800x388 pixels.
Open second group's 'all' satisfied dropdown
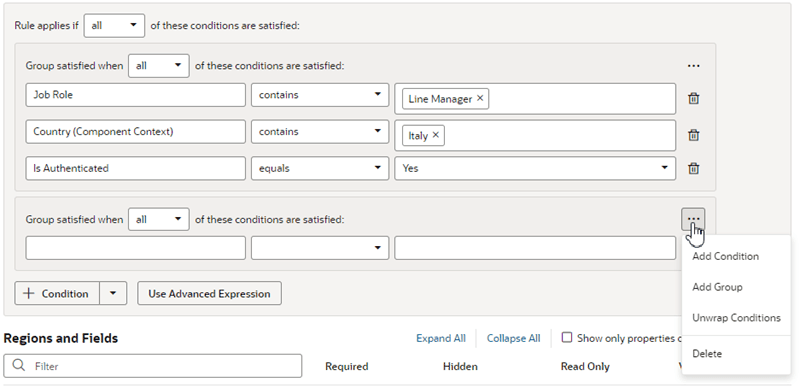click(x=159, y=220)
